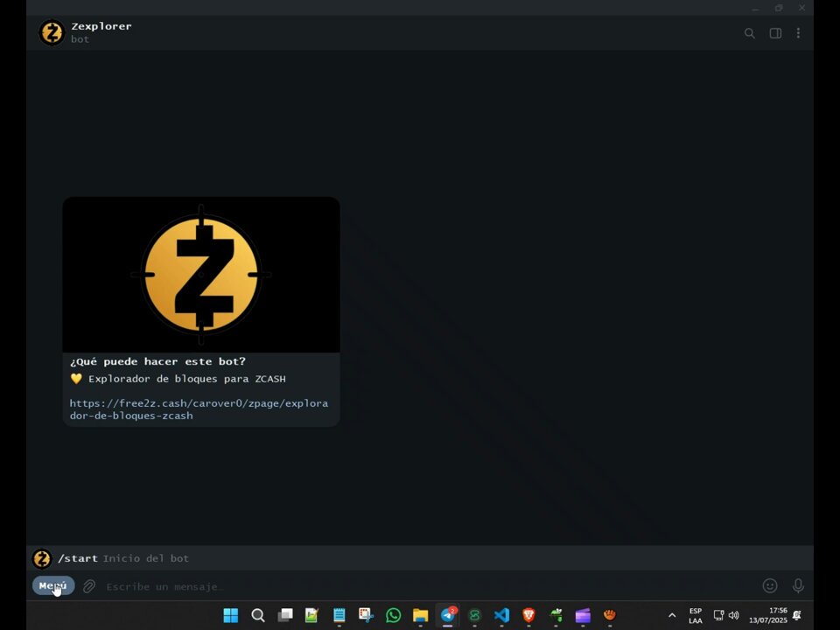The width and height of the screenshot is (840, 630).
Task: Open the free2z.cash explorer link
Action: (199, 409)
